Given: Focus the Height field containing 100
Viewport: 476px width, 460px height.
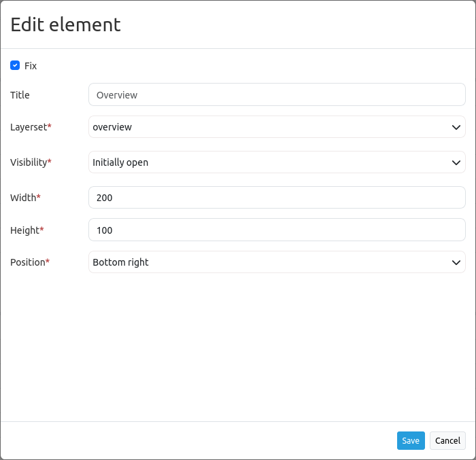Looking at the screenshot, I should pyautogui.click(x=277, y=230).
